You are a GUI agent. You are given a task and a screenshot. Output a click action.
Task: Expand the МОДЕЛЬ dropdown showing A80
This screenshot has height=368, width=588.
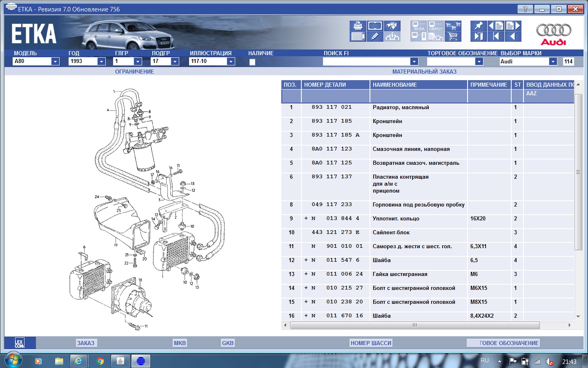tap(55, 61)
